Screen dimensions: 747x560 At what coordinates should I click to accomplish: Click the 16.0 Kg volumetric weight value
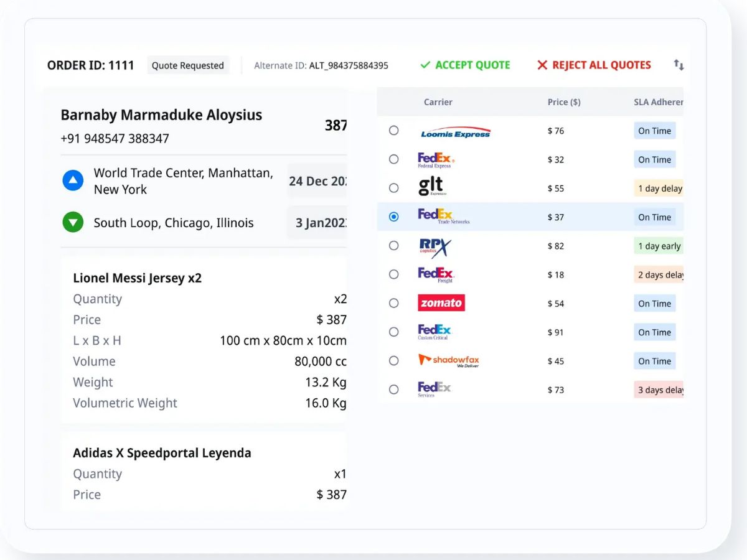pos(326,403)
